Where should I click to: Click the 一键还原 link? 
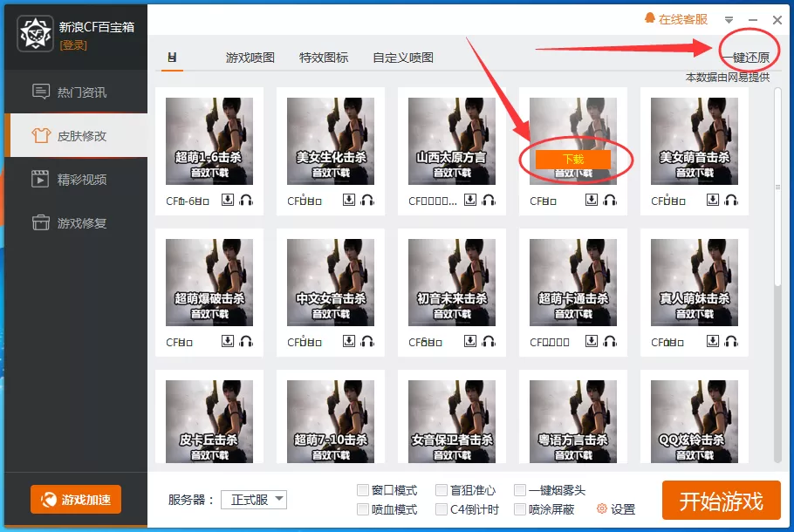[746, 58]
